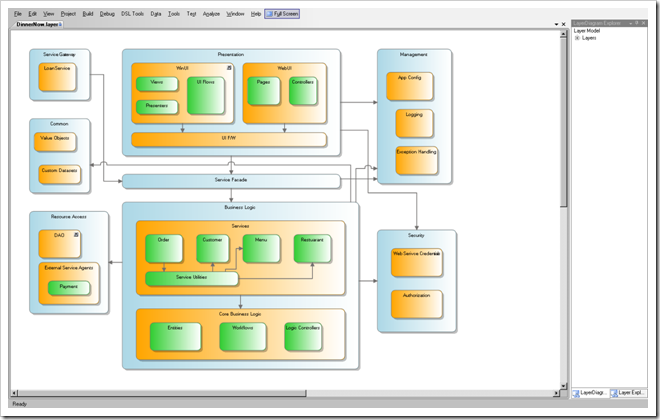Select the Service Facade layer bar
The height and width of the screenshot is (420, 660).
click(x=231, y=181)
